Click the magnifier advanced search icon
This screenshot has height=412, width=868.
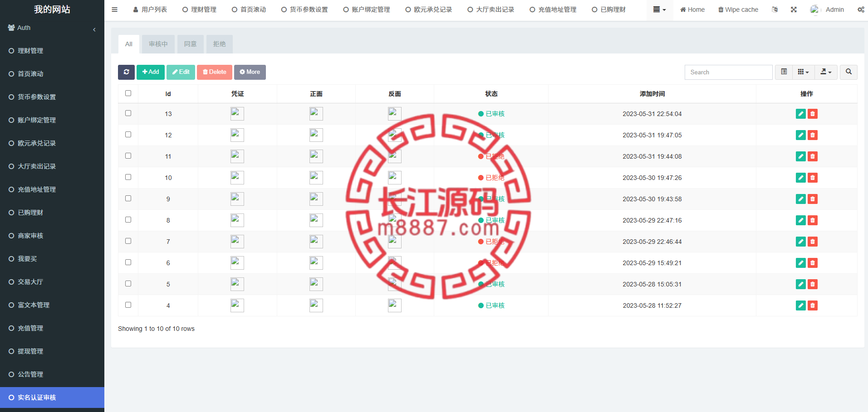[848, 72]
